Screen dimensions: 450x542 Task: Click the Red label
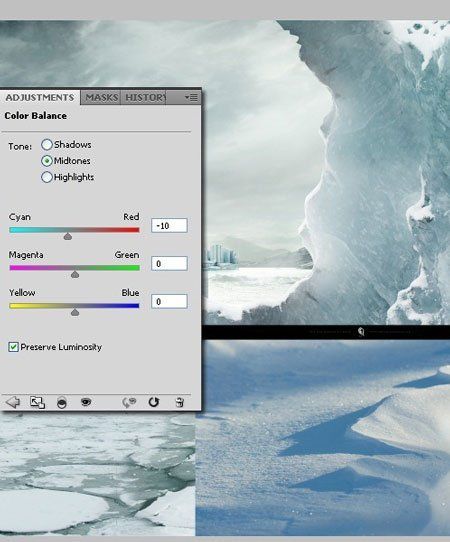coord(131,217)
